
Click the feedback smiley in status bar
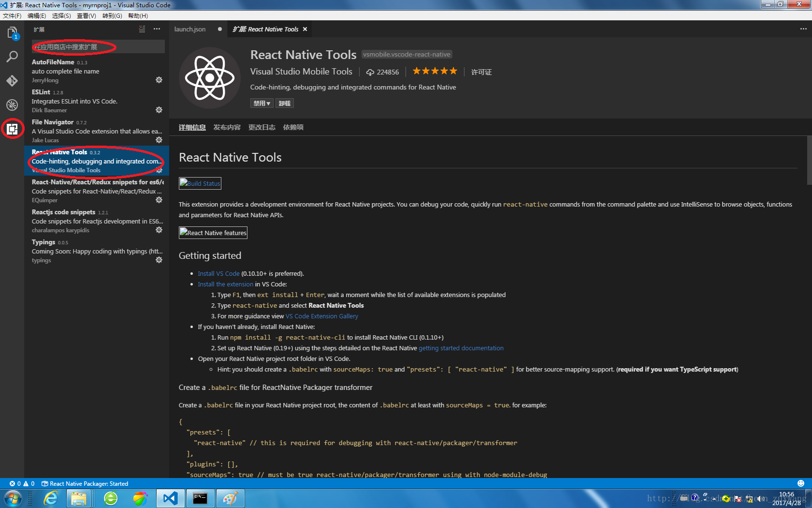coord(801,483)
